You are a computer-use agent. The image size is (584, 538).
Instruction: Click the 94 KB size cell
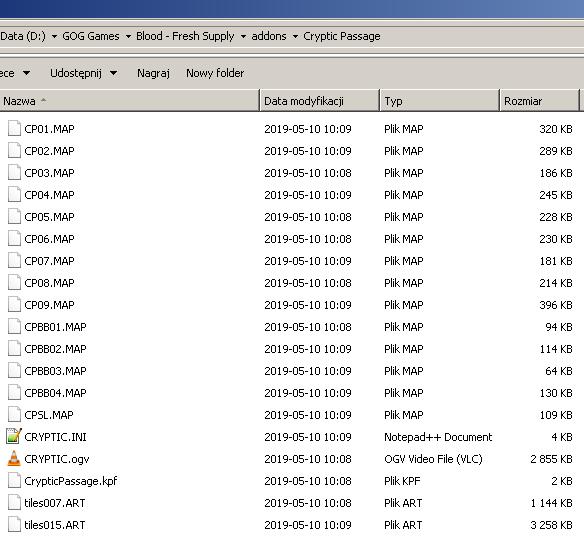coord(559,327)
